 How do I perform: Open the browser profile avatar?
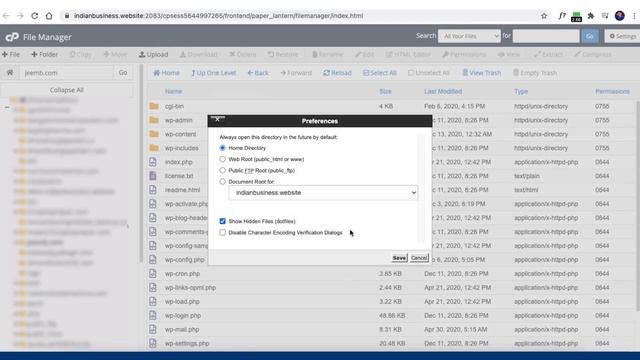click(620, 16)
